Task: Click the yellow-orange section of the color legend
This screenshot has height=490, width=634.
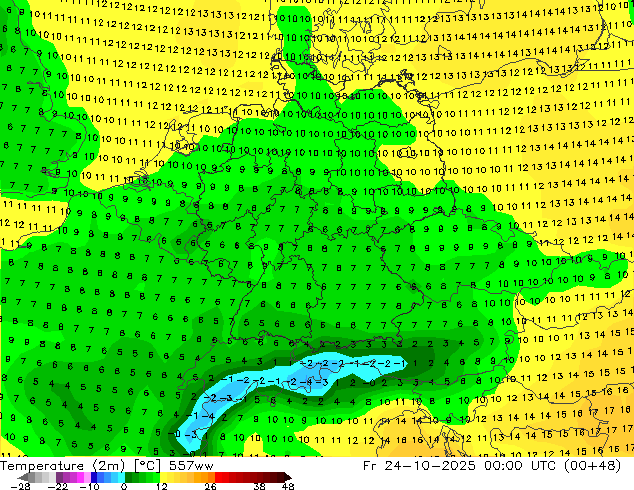Action: [x=187, y=477]
